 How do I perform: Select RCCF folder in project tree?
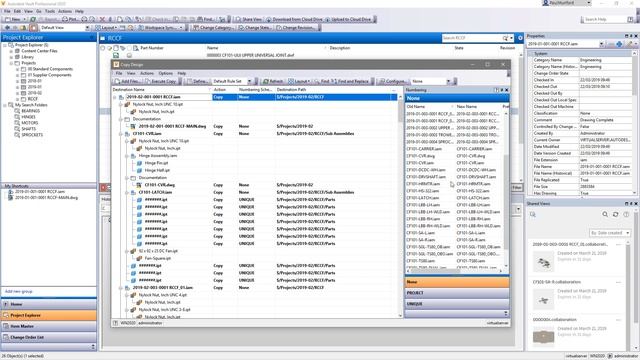[33, 99]
